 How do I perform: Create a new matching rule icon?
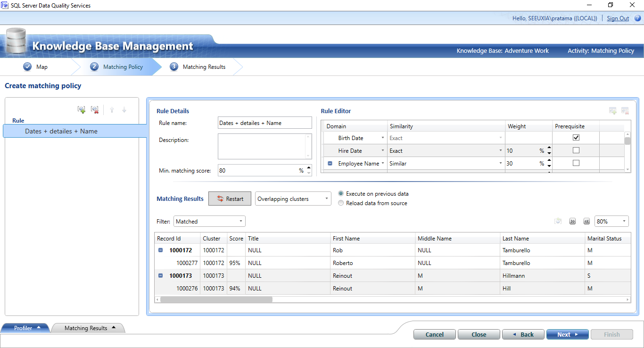coord(82,110)
